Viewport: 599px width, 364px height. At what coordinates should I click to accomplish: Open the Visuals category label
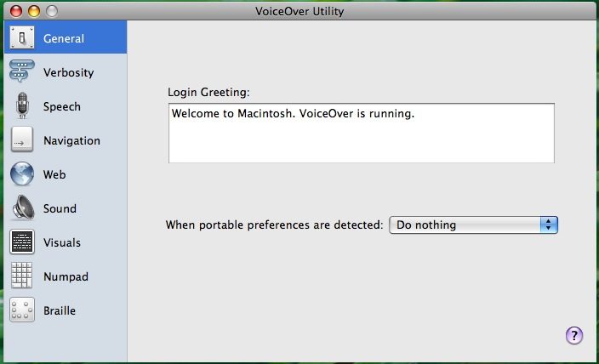point(62,242)
